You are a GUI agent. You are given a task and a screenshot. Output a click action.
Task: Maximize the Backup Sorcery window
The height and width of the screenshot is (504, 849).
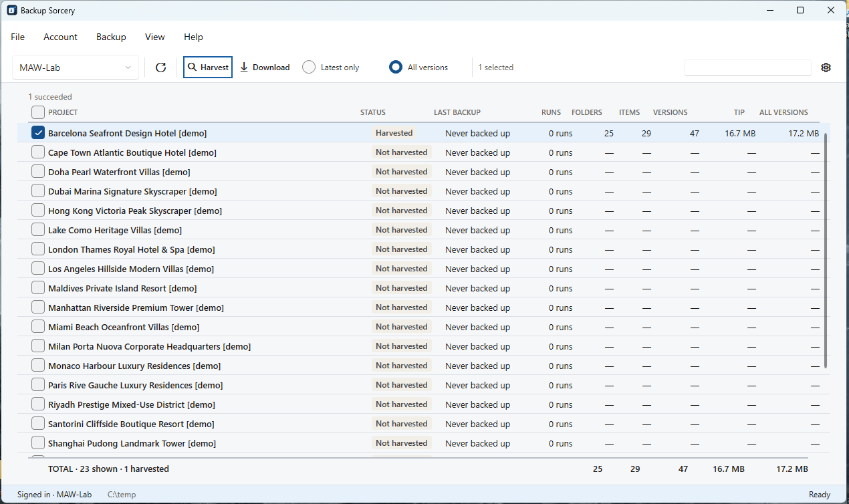click(800, 10)
